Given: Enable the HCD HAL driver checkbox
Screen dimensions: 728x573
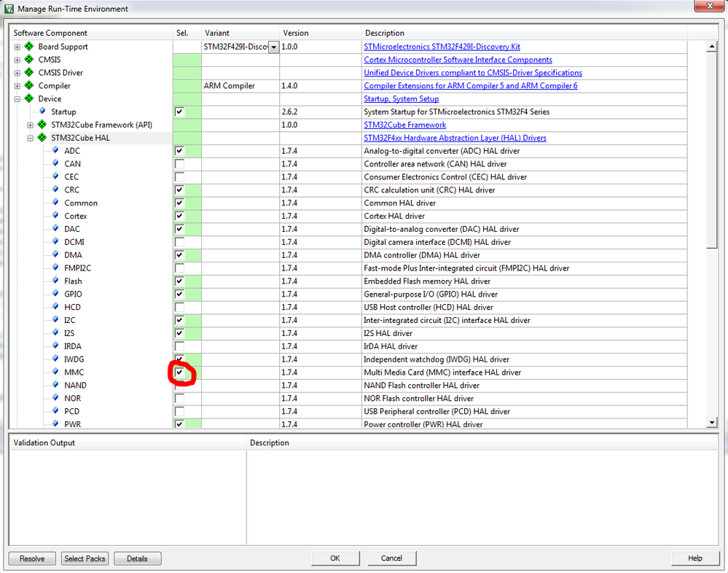Looking at the screenshot, I should [179, 307].
